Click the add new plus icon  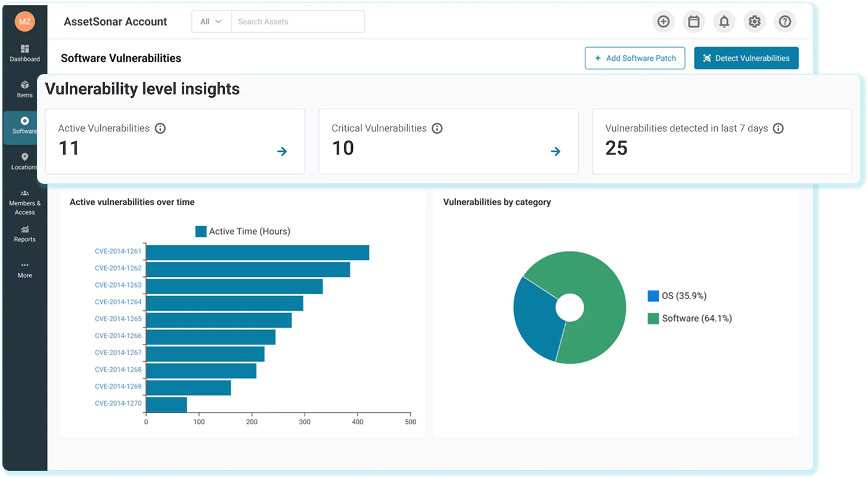[663, 22]
